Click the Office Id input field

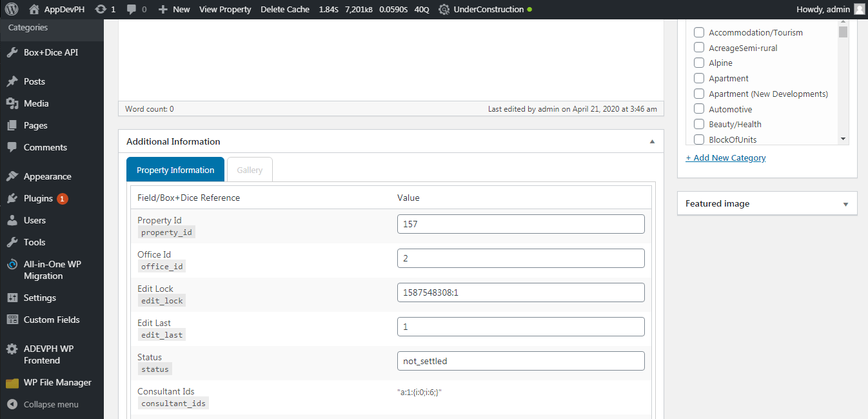[521, 258]
